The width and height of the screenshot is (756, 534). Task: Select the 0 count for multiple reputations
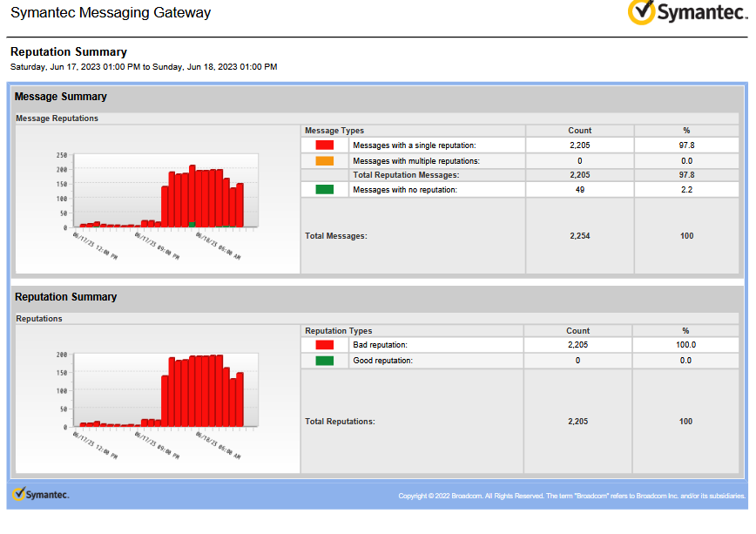tap(579, 161)
